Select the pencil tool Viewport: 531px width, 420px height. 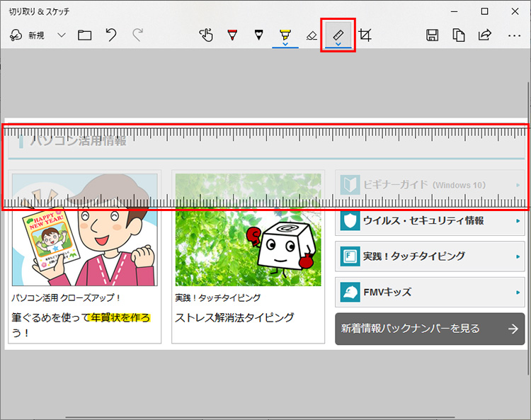(x=258, y=35)
